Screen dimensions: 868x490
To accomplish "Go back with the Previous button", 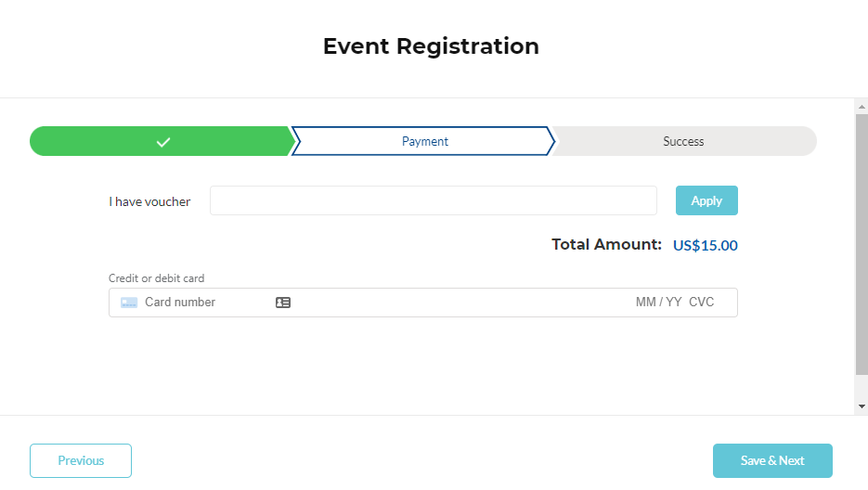I will coord(81,460).
